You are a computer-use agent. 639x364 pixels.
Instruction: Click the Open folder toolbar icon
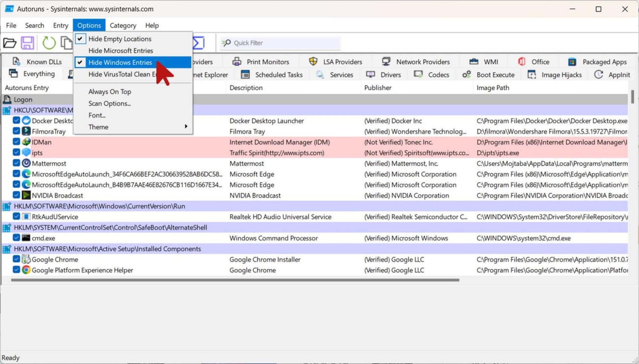point(10,43)
